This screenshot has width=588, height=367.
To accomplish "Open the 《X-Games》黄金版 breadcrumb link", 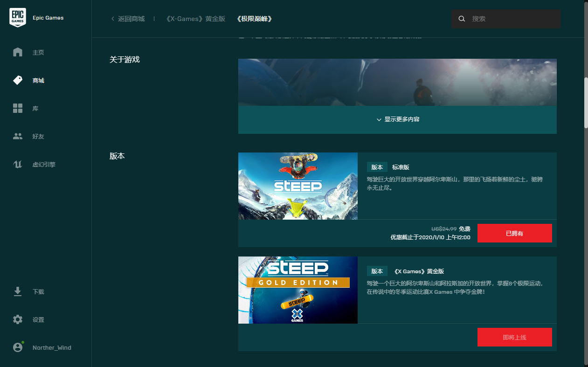I will (x=195, y=19).
